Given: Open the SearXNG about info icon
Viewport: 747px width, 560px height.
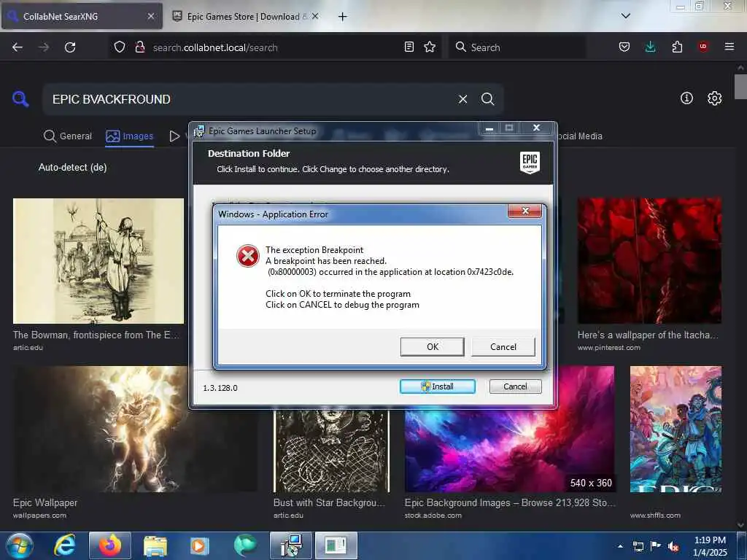Looking at the screenshot, I should click(x=686, y=98).
